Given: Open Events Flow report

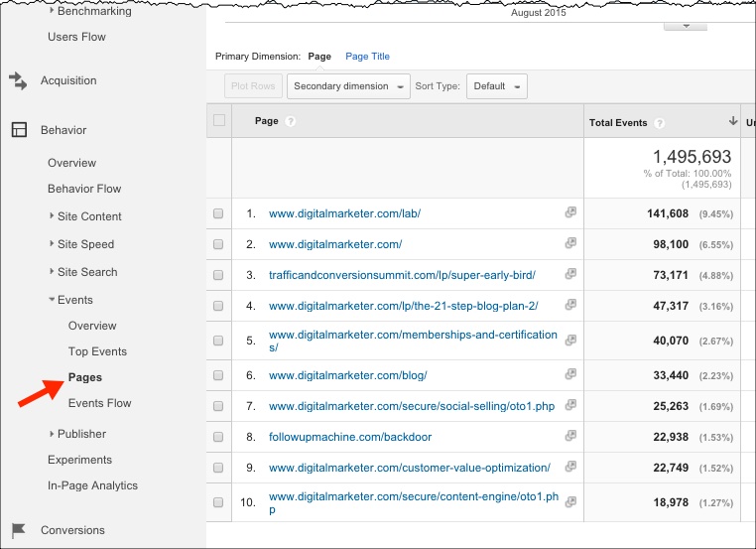Looking at the screenshot, I should (100, 403).
